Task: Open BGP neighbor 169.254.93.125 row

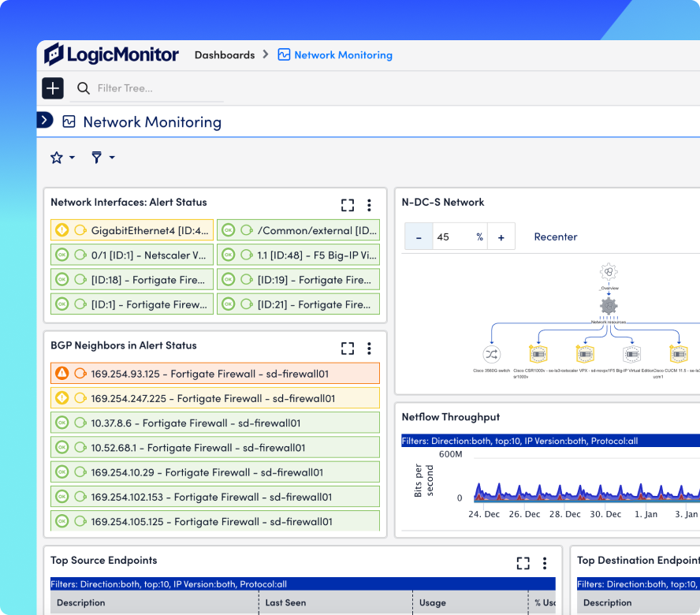Action: 215,374
